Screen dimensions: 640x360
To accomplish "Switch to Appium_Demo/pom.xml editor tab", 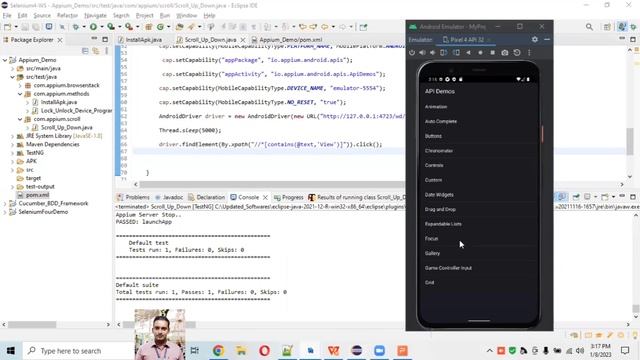I will click(x=287, y=40).
